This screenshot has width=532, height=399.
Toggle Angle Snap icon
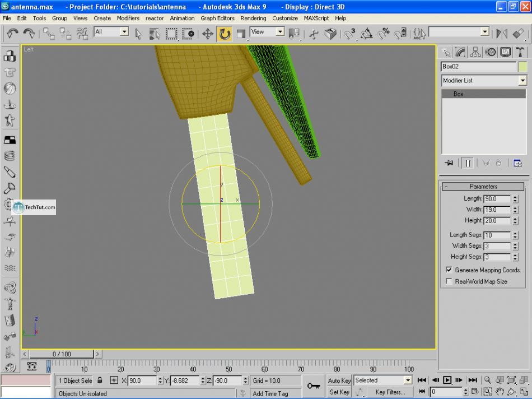(367, 34)
